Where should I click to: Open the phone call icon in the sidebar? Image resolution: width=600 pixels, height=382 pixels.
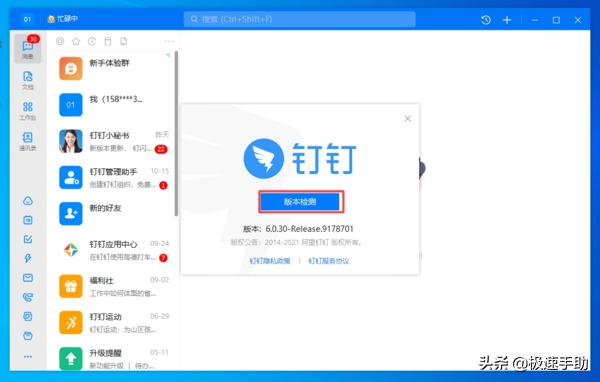pos(28,297)
